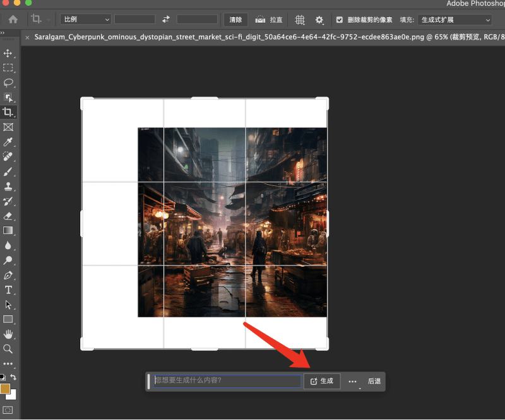This screenshot has height=420, width=505.
Task: Choose the Eyedropper tool
Action: [9, 142]
